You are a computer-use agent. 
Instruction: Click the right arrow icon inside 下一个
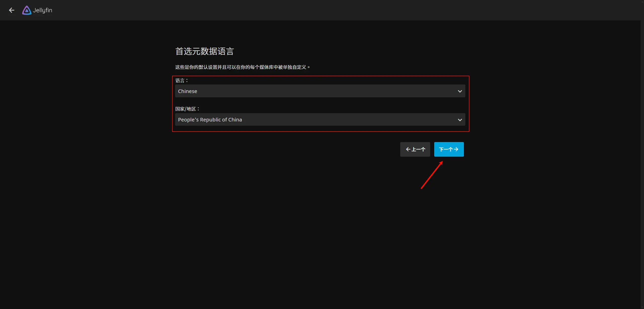456,149
